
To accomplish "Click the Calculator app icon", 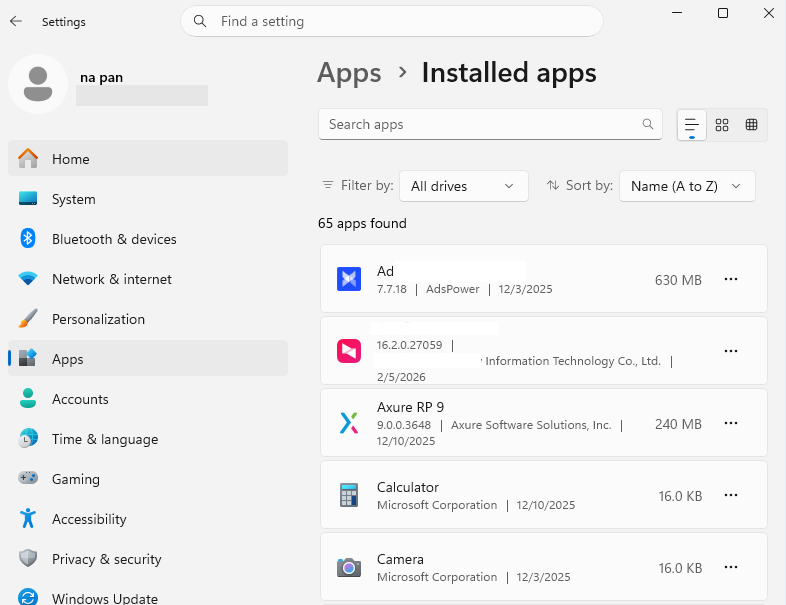I will click(349, 495).
